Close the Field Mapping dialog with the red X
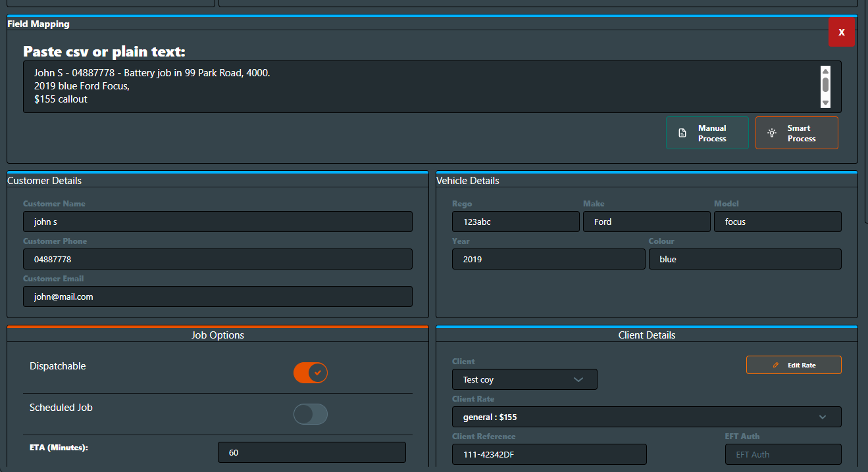 pyautogui.click(x=842, y=32)
